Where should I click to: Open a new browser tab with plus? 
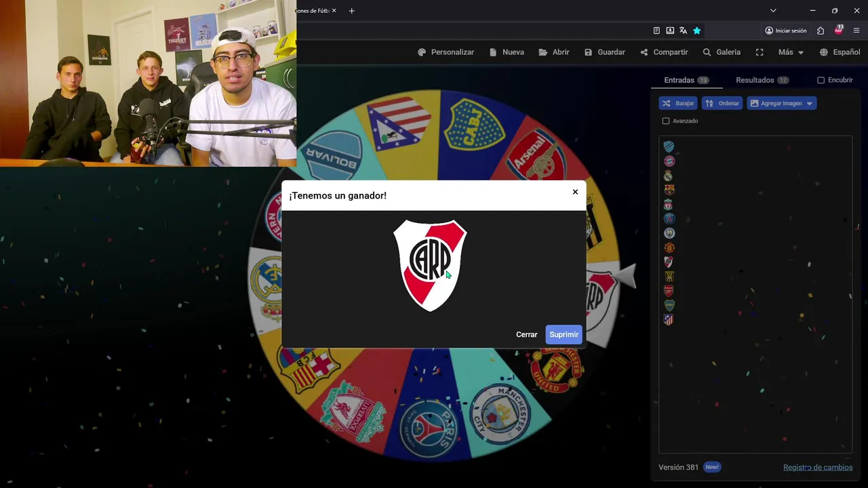[x=351, y=11]
